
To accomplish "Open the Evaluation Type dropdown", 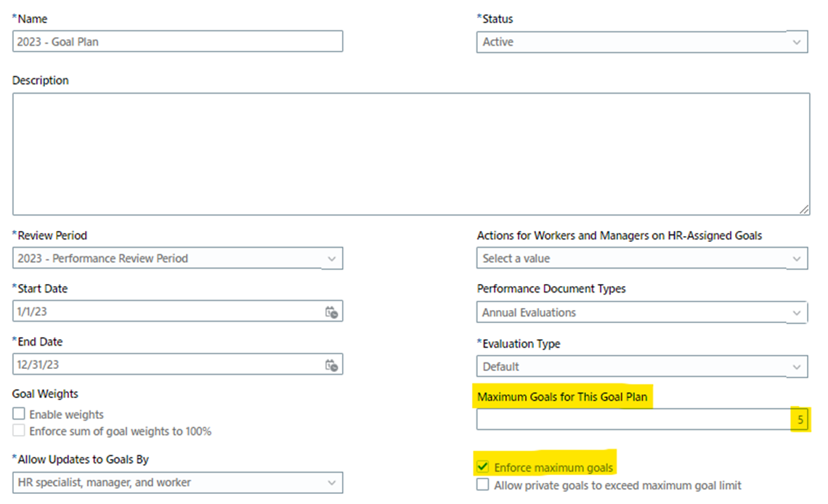I will (x=641, y=366).
